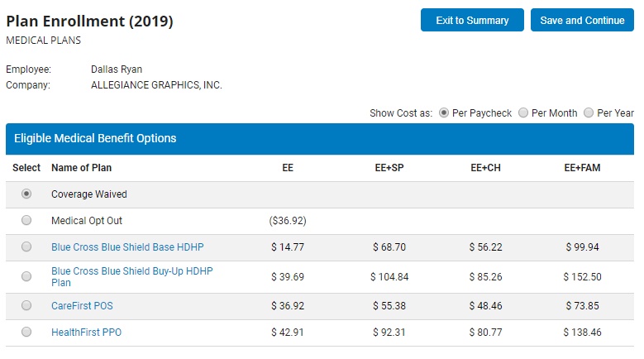Click the Name of Plan column header
The width and height of the screenshot is (644, 359).
pos(81,168)
